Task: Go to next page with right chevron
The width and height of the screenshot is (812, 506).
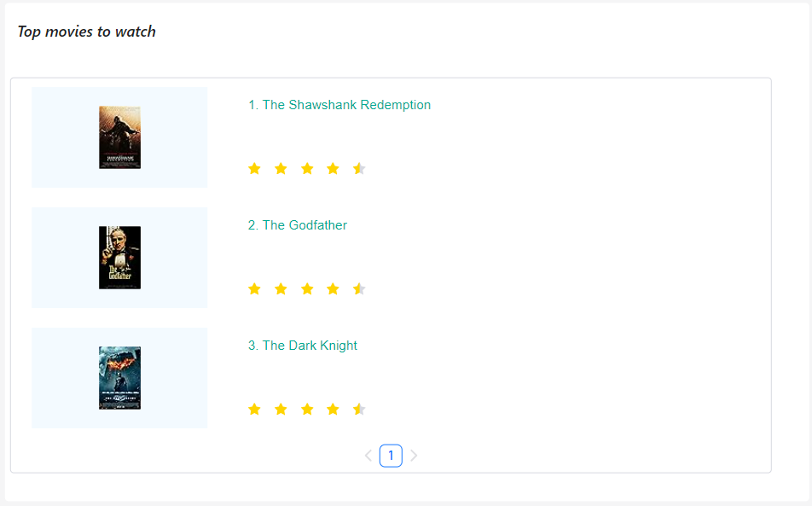Action: [x=414, y=456]
